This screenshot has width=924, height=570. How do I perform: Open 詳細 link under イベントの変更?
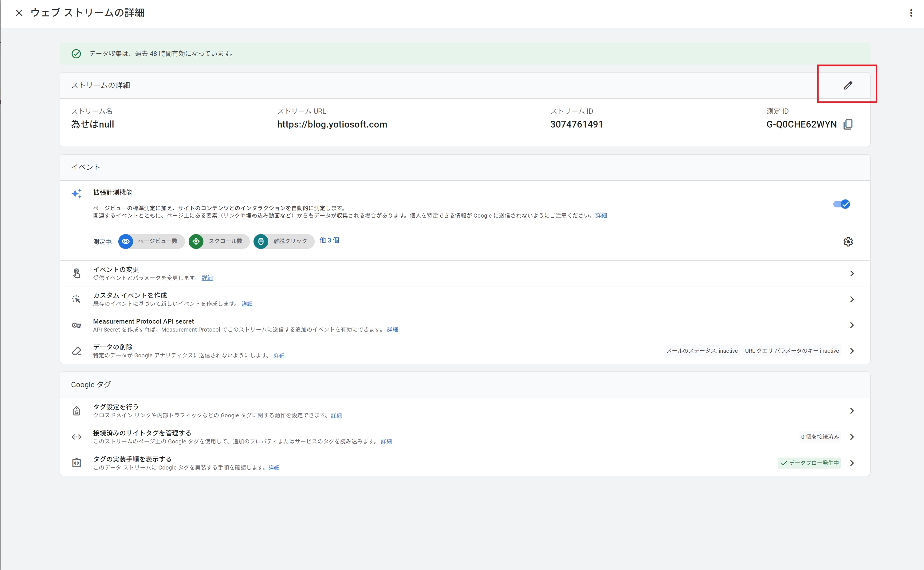(207, 278)
